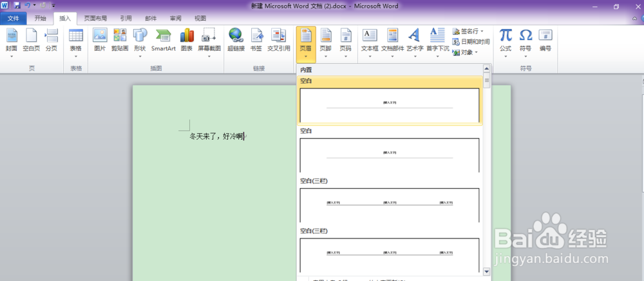The image size is (644, 281).
Task: Switch to the References (引用) tab
Action: [x=126, y=19]
